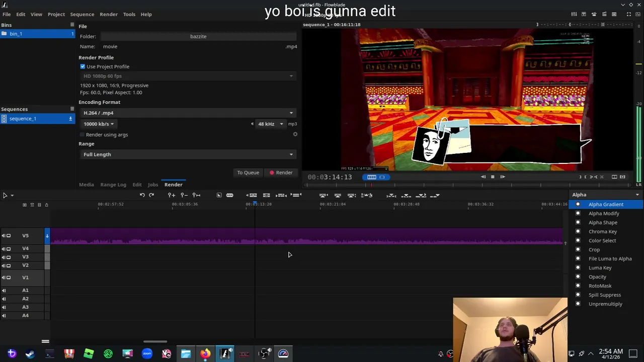Enable Render using args checkbox

[x=82, y=135]
